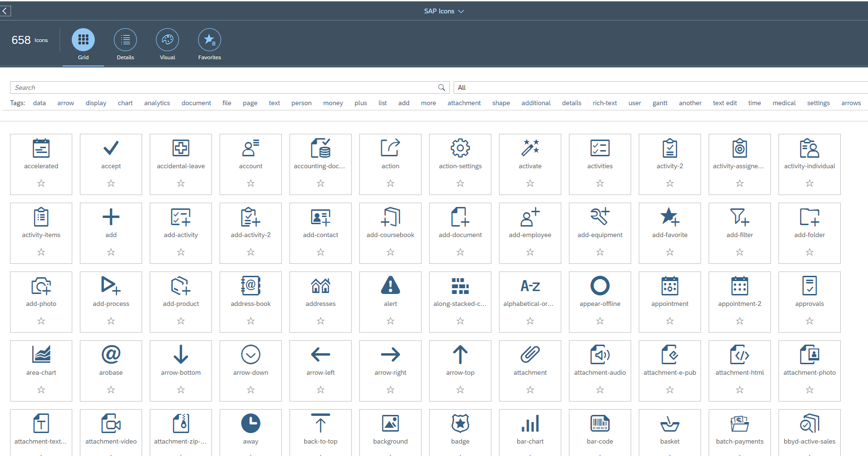Open the address-book icon
868x456 pixels.
[x=250, y=286]
